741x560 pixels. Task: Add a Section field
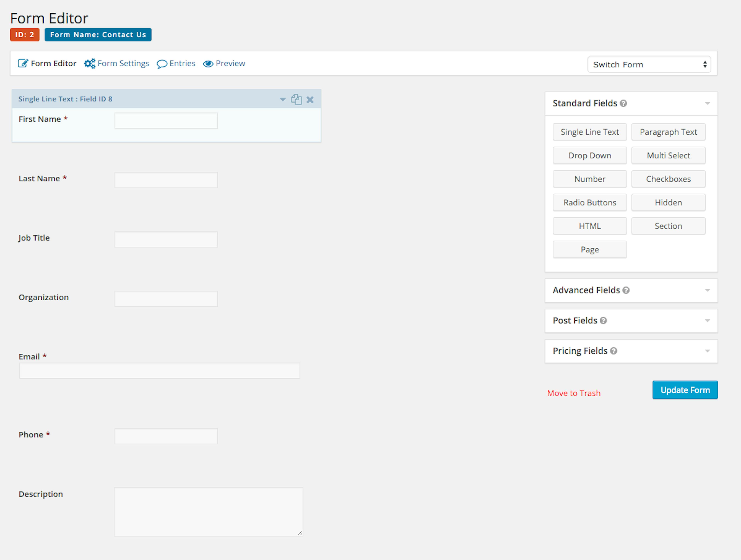[x=668, y=226]
